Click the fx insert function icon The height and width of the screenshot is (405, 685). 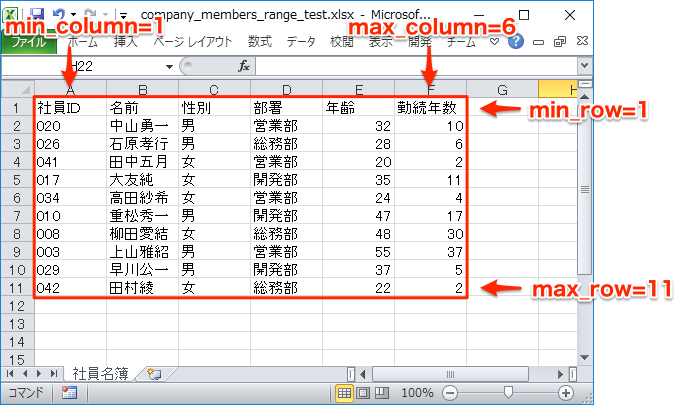(244, 66)
